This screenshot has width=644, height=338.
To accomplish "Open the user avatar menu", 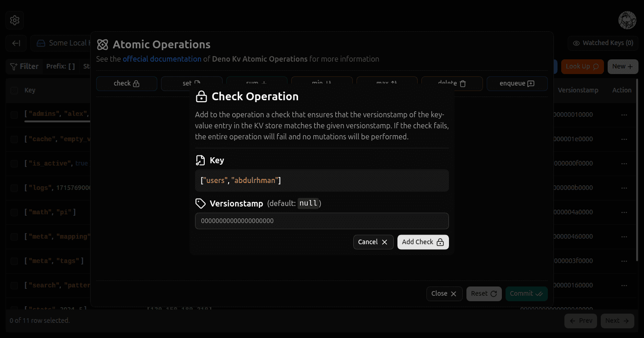I will (627, 20).
